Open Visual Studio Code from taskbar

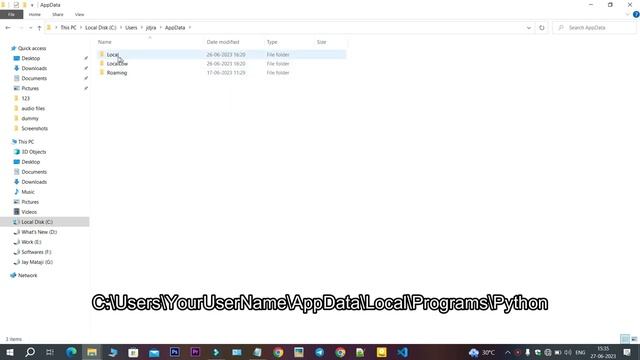pos(402,352)
